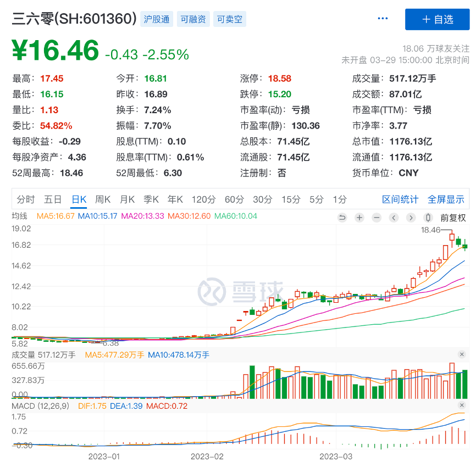Switch to the 五日 chart tab

point(53,199)
